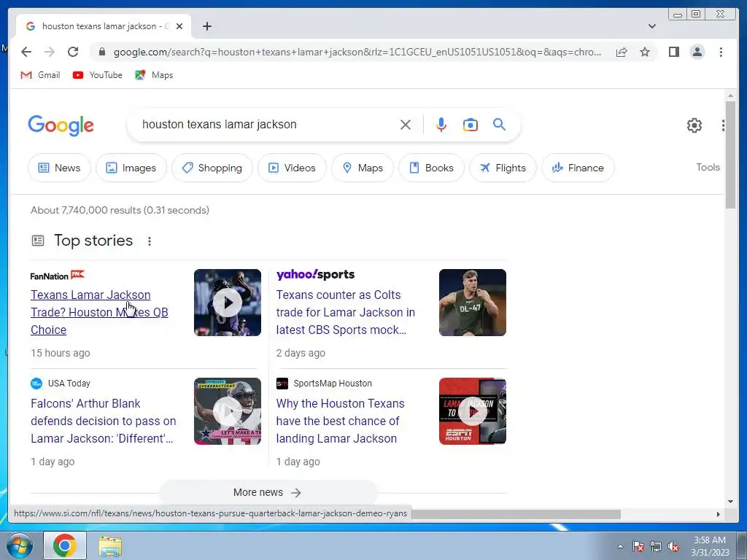This screenshot has height=560, width=747.
Task: Bookmark this tab with the star icon
Action: [645, 52]
